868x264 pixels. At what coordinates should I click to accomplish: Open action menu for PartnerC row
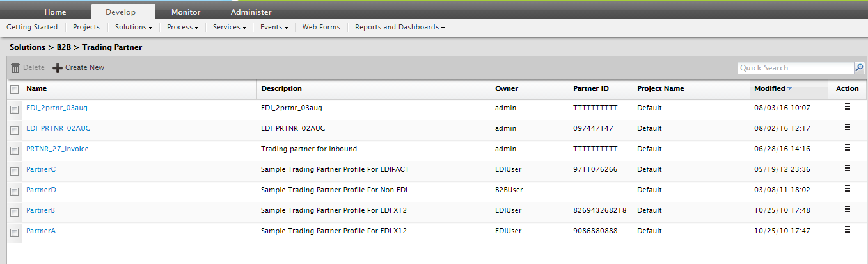[848, 169]
